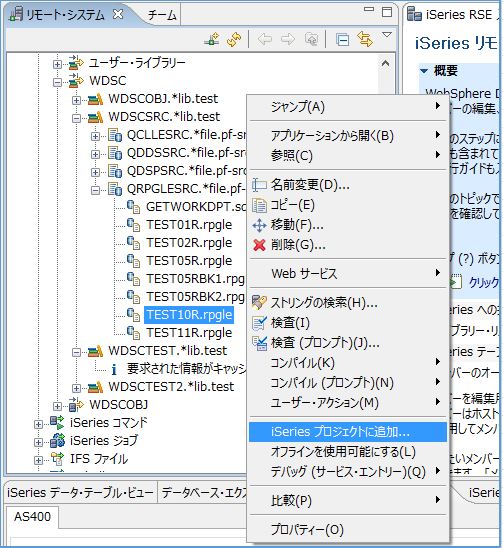The image size is (503, 548).
Task: Click the TEST11R.rpgle member icon
Action: (134, 333)
